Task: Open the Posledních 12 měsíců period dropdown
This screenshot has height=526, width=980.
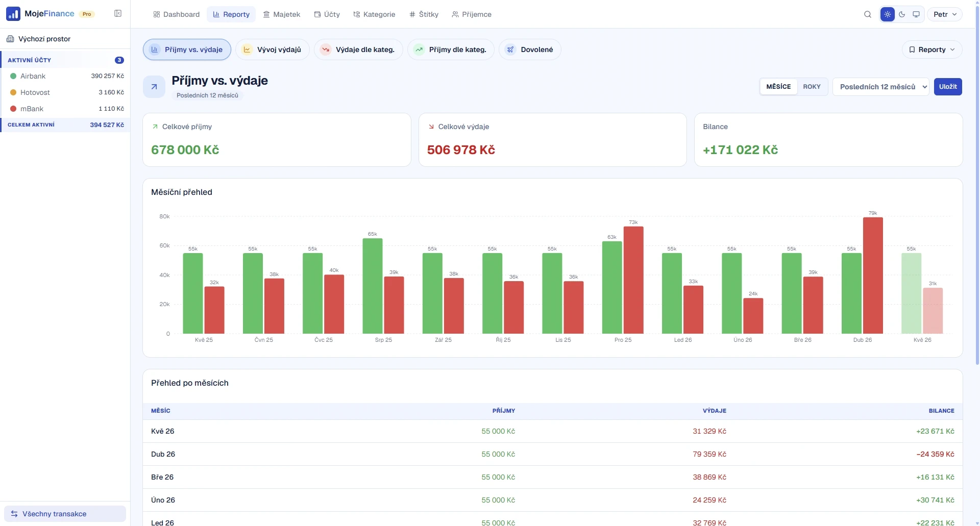Action: (881, 87)
